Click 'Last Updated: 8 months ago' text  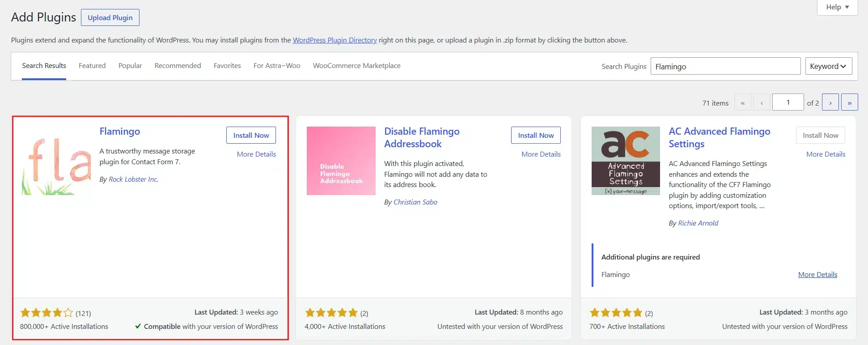[x=519, y=312]
